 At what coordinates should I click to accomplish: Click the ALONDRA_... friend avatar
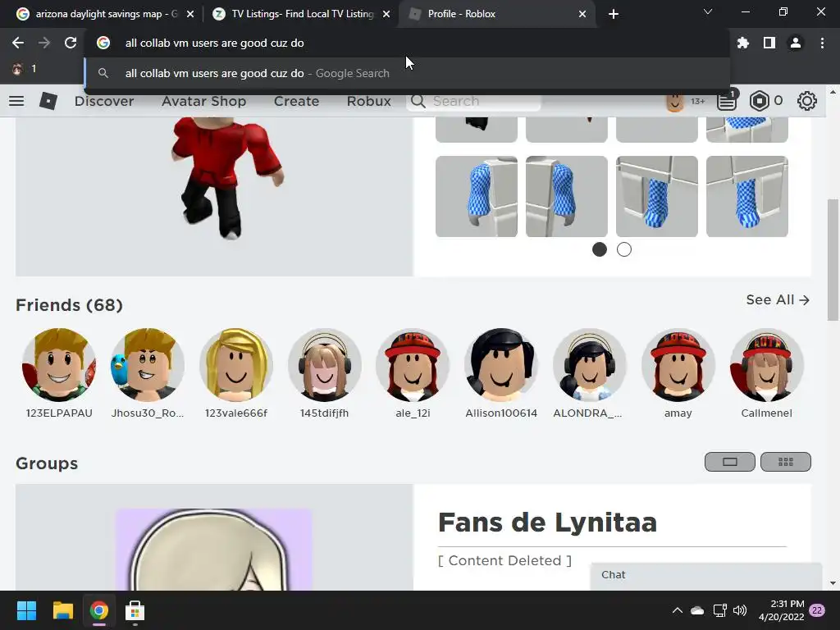coord(589,365)
